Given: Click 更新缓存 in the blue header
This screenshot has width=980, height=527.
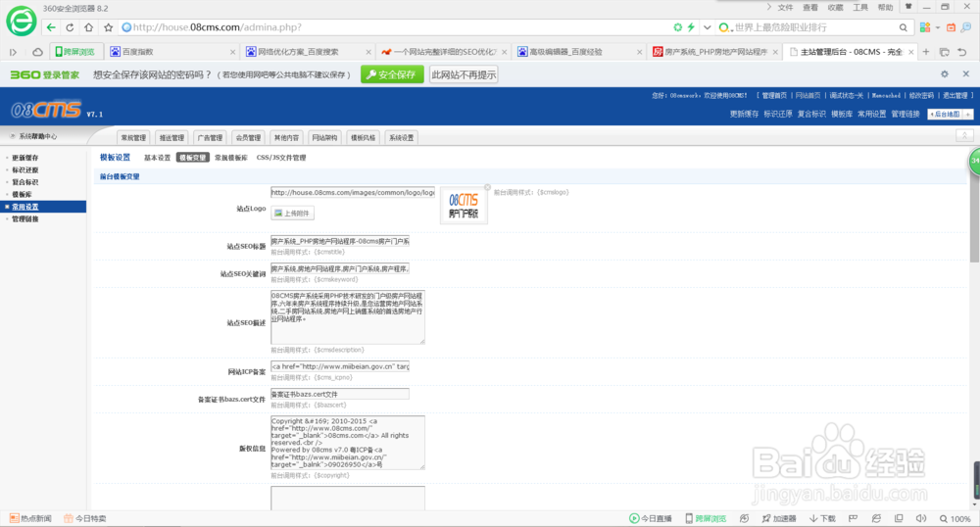Looking at the screenshot, I should tap(744, 115).
